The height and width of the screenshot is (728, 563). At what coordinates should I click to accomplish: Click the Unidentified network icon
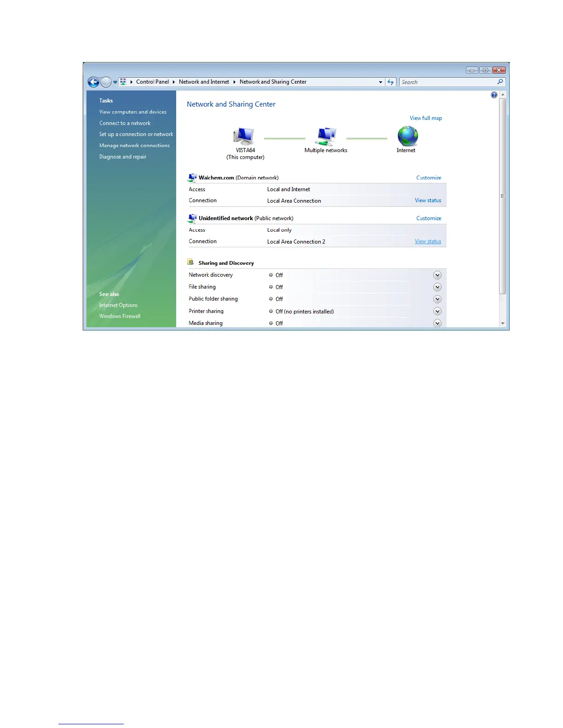192,218
